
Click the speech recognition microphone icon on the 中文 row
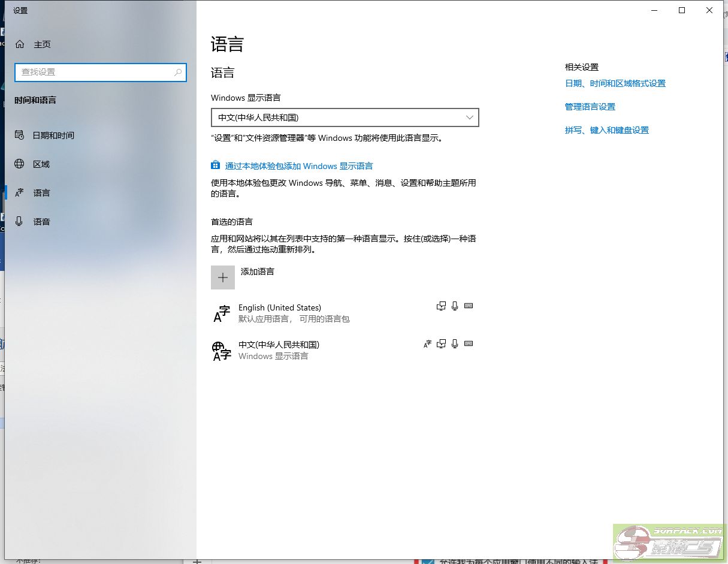(x=455, y=344)
